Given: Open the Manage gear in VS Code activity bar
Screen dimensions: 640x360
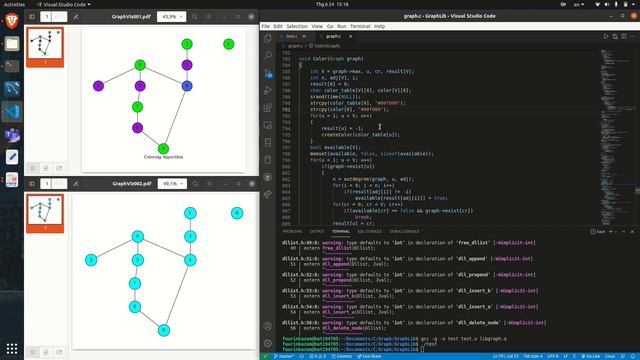Looking at the screenshot, I should pyautogui.click(x=268, y=343).
